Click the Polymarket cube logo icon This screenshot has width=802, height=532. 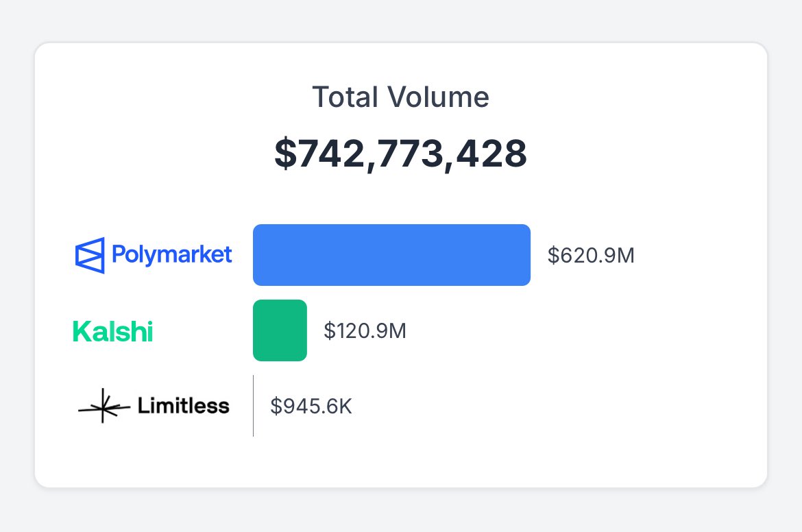pos(90,255)
